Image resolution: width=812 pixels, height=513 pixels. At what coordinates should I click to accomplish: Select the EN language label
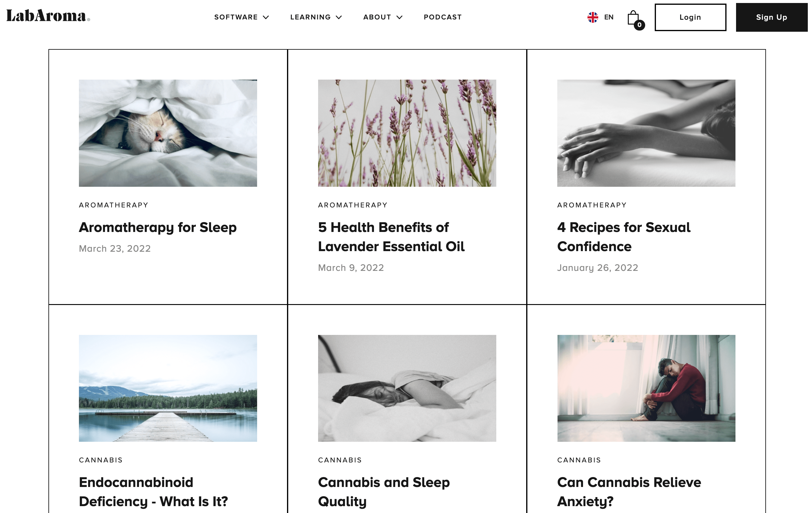609,17
